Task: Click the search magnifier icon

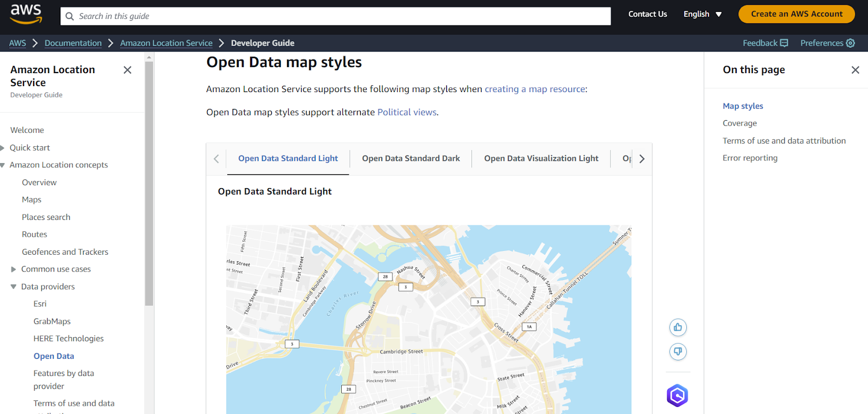Action: point(69,16)
